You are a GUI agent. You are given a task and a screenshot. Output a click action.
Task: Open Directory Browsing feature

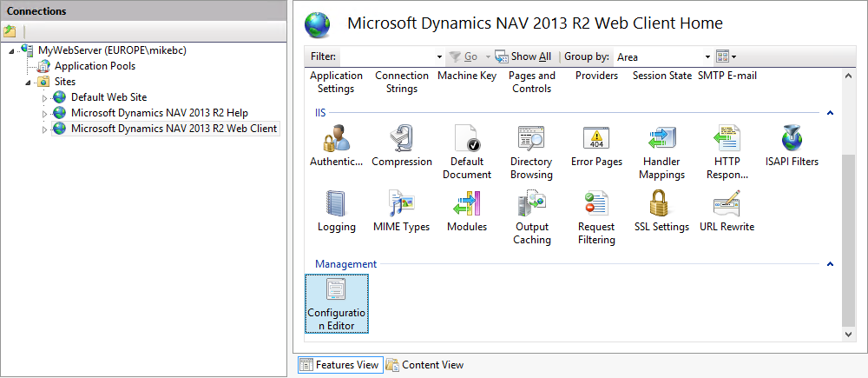(531, 139)
